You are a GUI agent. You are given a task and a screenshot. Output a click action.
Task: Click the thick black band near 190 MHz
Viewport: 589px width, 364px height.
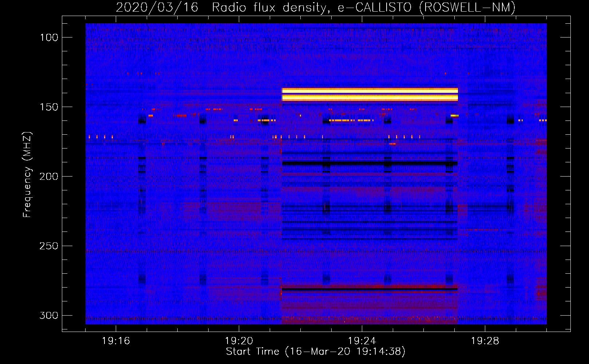click(369, 163)
